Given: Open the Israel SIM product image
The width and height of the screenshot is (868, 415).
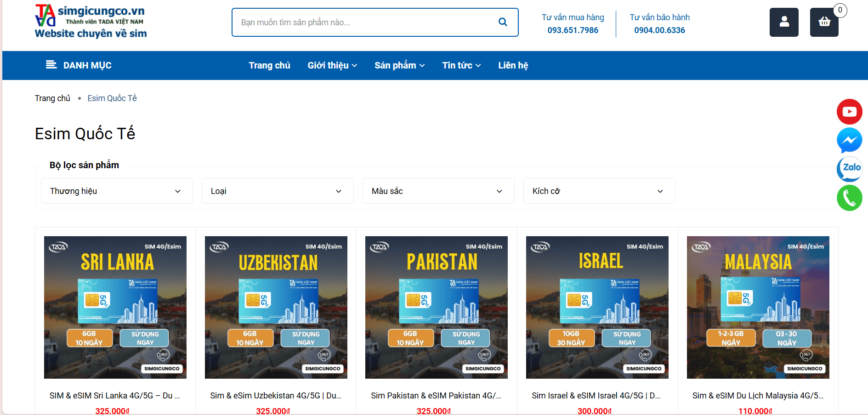Looking at the screenshot, I should tap(597, 307).
